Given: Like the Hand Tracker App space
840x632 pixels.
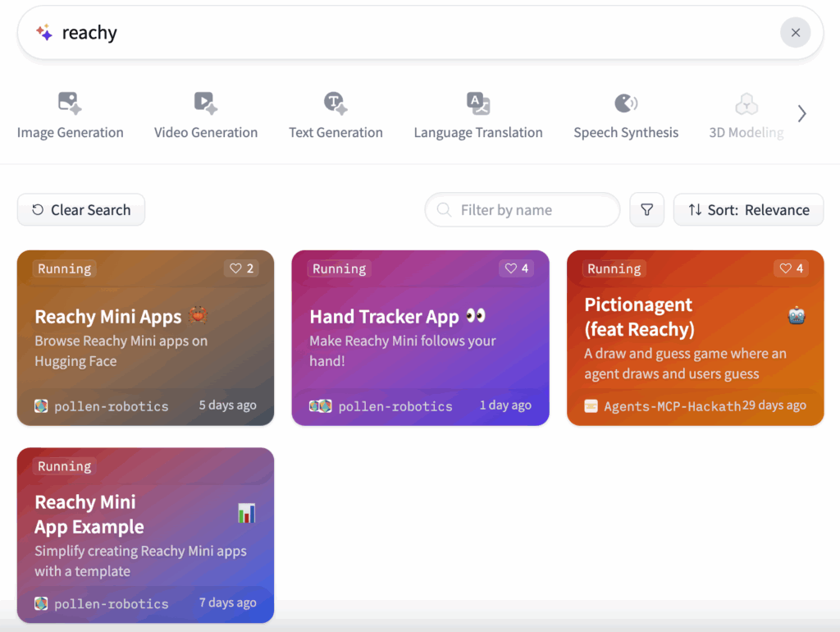Looking at the screenshot, I should (517, 268).
